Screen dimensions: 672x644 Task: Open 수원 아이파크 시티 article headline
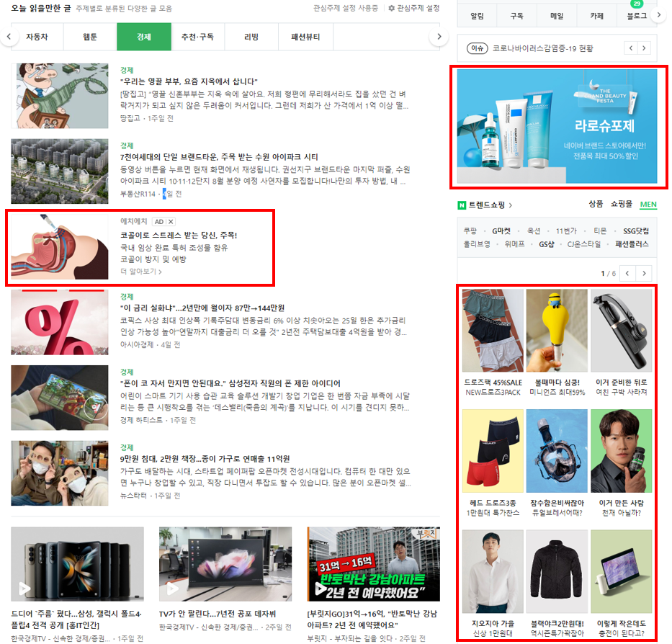pos(219,156)
